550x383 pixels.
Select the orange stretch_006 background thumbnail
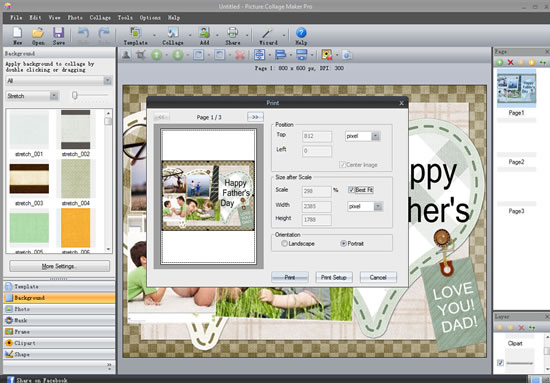tap(76, 228)
